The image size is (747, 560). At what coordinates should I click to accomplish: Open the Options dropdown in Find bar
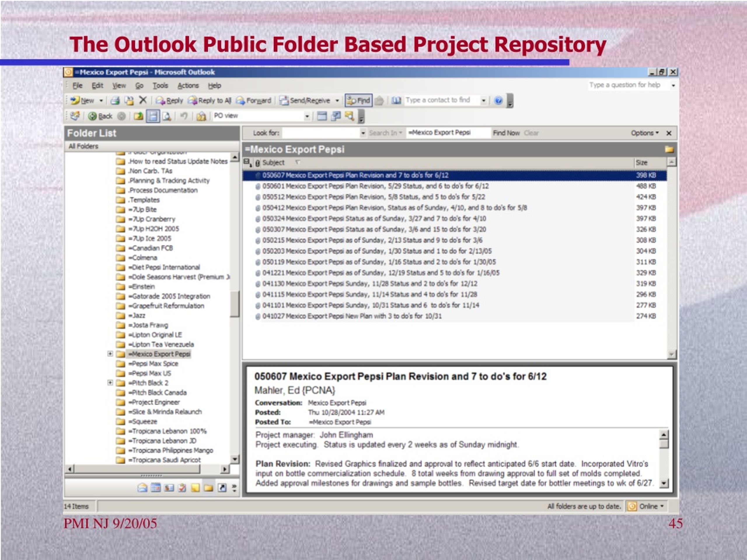(x=645, y=133)
